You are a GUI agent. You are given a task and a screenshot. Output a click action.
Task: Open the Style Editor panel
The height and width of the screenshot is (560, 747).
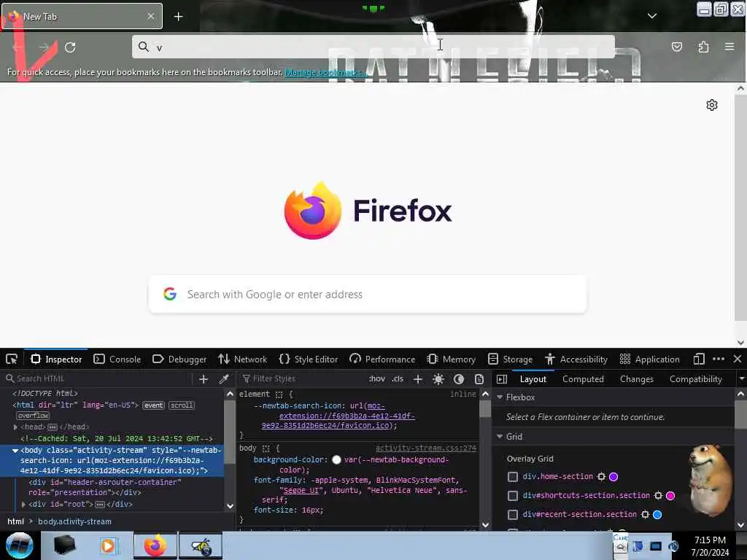click(309, 359)
